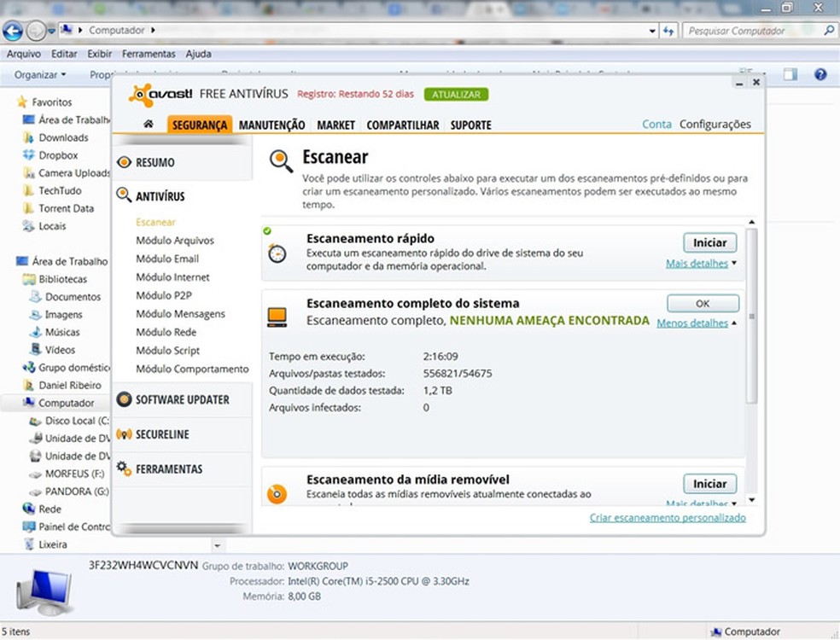Select Módulo Email
The image size is (840, 640).
[167, 259]
